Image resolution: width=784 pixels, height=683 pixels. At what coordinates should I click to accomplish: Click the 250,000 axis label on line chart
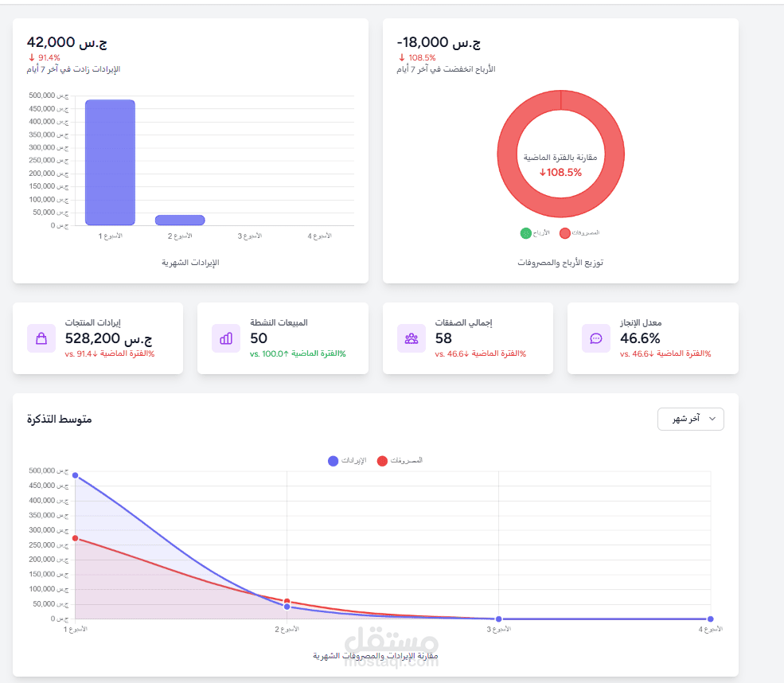(x=49, y=545)
